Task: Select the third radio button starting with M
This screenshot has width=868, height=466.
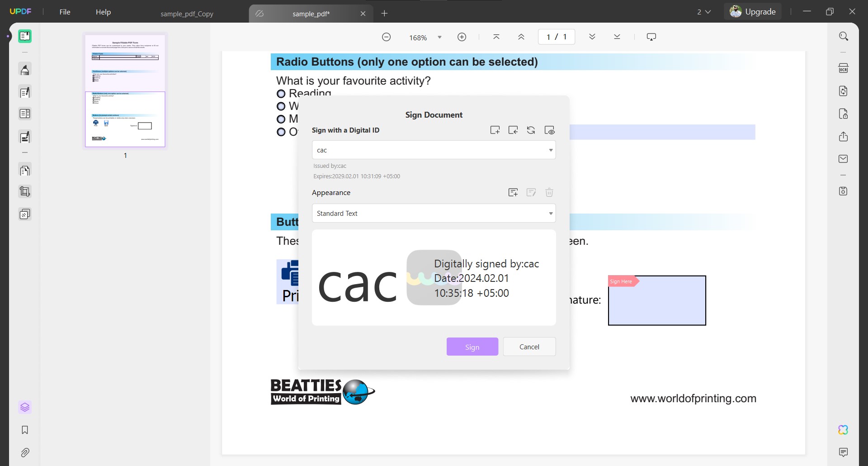Action: (x=281, y=119)
